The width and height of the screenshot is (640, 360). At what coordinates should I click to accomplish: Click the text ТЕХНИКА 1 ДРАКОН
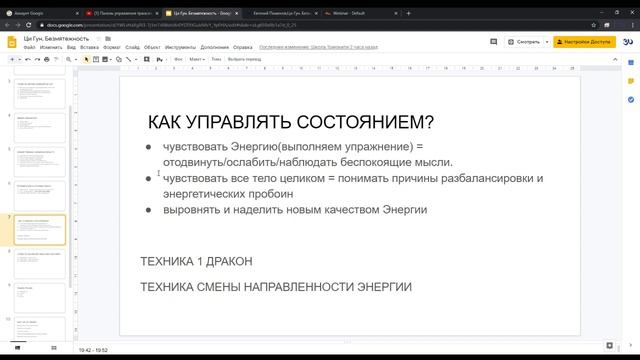pyautogui.click(x=196, y=261)
